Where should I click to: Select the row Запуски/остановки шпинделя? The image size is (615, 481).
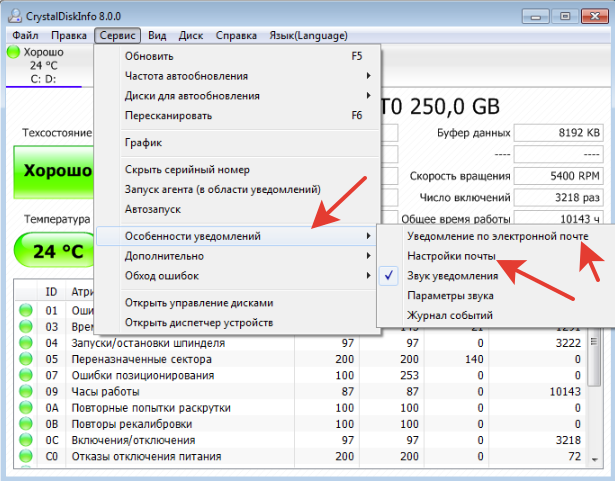300,343
